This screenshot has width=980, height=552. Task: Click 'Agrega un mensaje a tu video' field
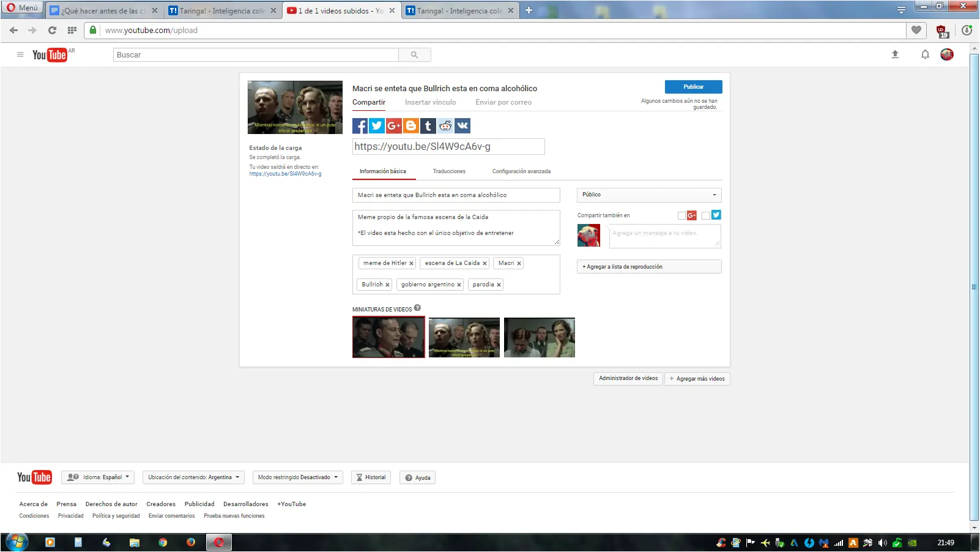pyautogui.click(x=665, y=236)
